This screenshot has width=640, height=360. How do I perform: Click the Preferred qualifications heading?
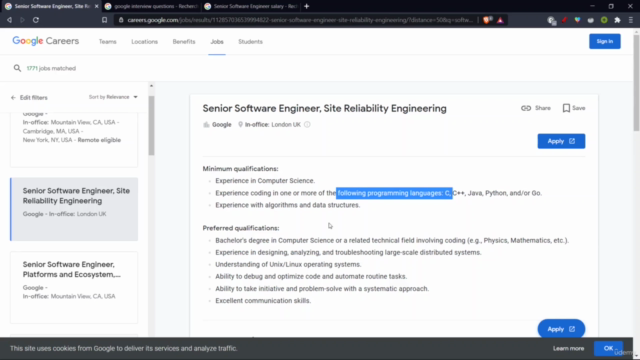[241, 228]
